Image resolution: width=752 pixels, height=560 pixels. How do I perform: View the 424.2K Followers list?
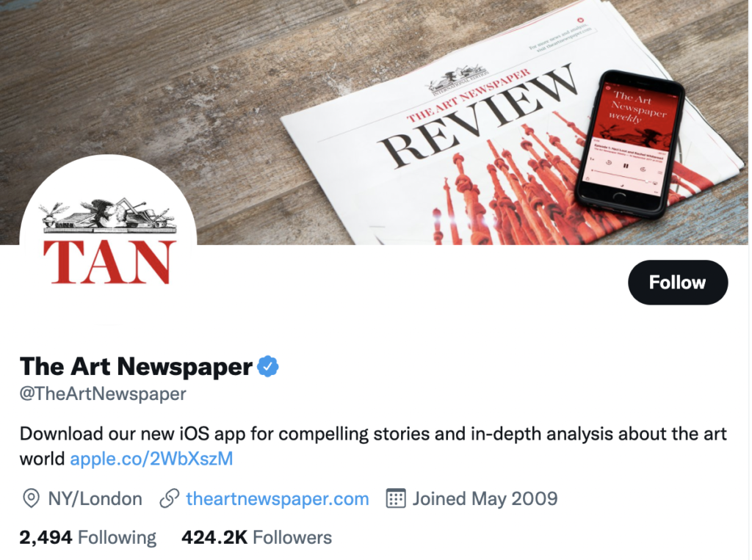click(x=256, y=537)
